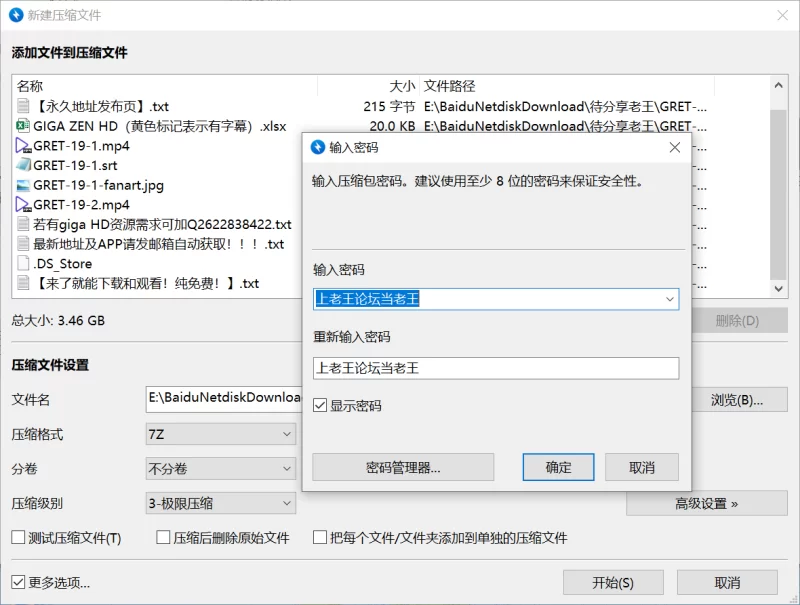Click the file list scrollbar down arrow
The height and width of the screenshot is (605, 800).
(x=778, y=288)
